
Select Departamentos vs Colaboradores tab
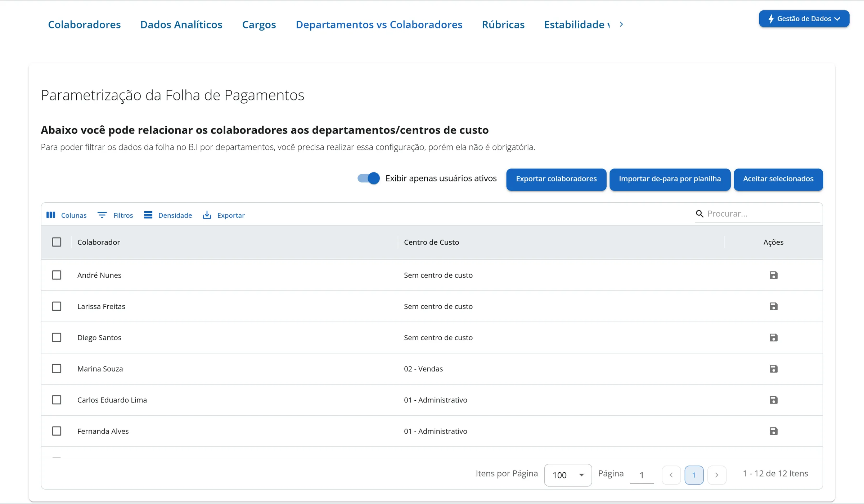[379, 24]
